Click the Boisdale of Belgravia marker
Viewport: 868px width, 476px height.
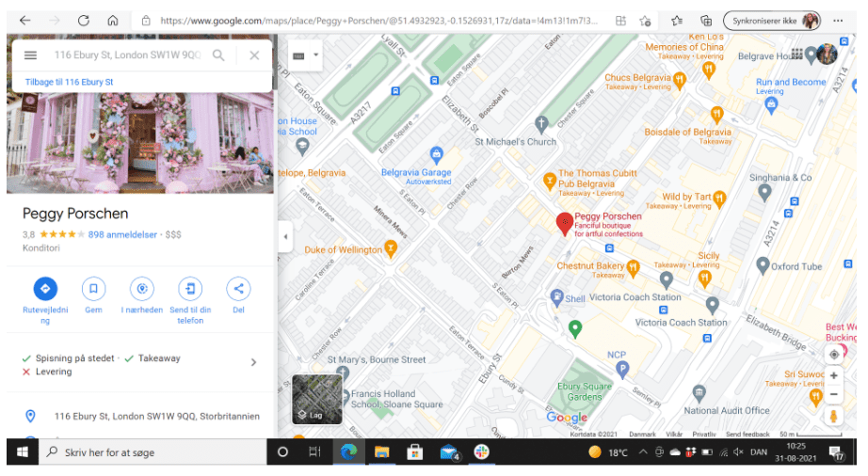point(716,115)
